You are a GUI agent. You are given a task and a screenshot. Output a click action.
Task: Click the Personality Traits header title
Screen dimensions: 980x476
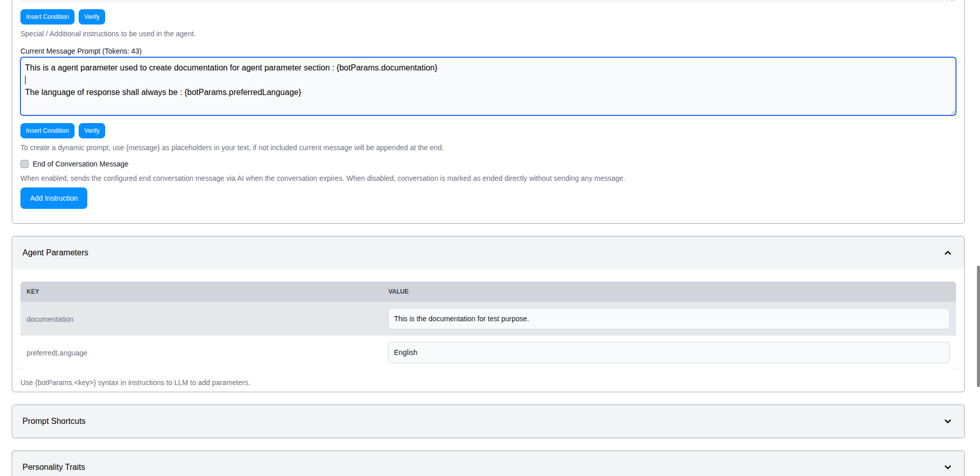(54, 467)
